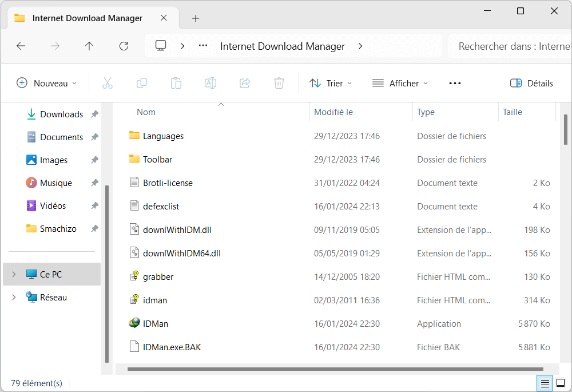Open the Nouveau dropdown menu
Screen dimensions: 572x392
click(47, 83)
